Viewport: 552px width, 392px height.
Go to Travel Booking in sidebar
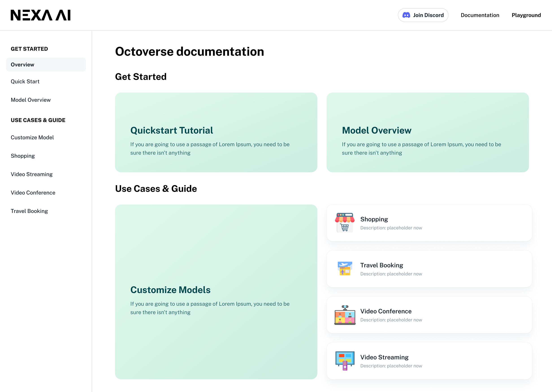point(29,211)
